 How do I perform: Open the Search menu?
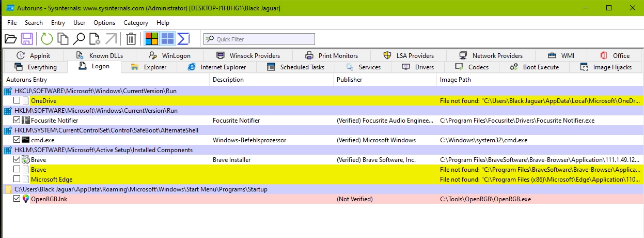point(34,23)
